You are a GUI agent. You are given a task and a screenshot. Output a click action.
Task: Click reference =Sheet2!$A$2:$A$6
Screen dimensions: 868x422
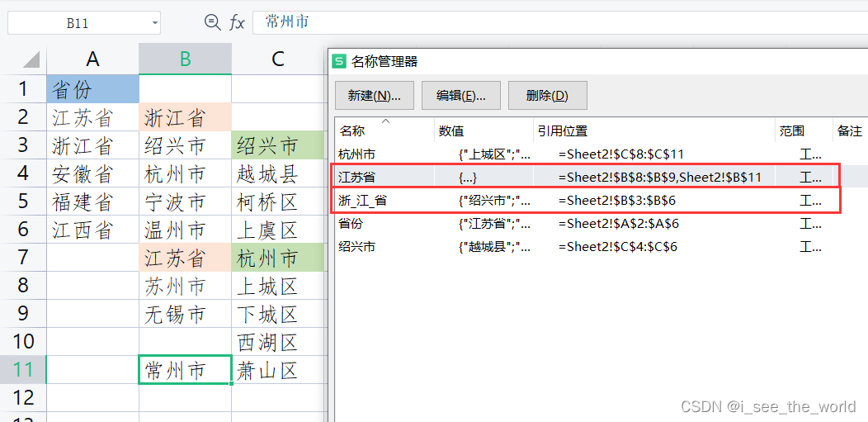[x=618, y=224]
